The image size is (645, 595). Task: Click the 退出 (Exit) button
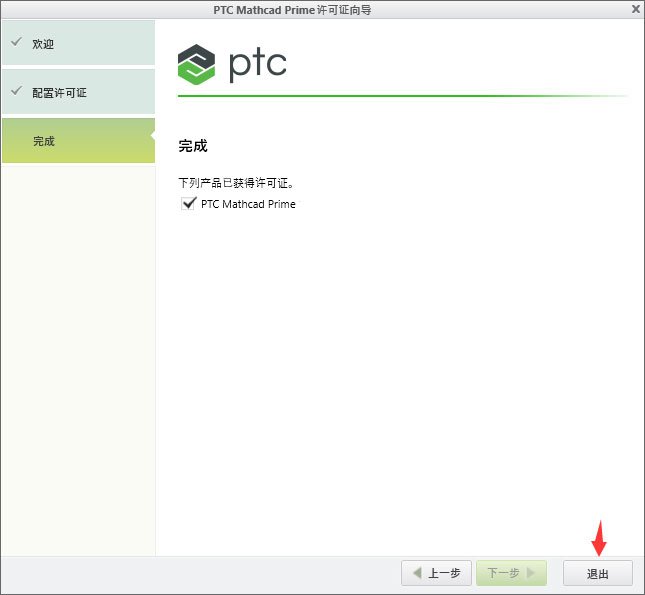tap(597, 573)
